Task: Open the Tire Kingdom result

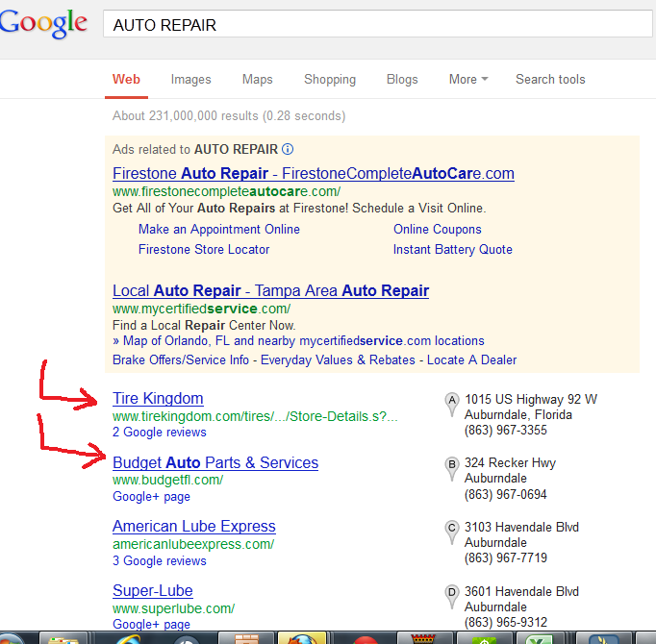Action: 158,398
